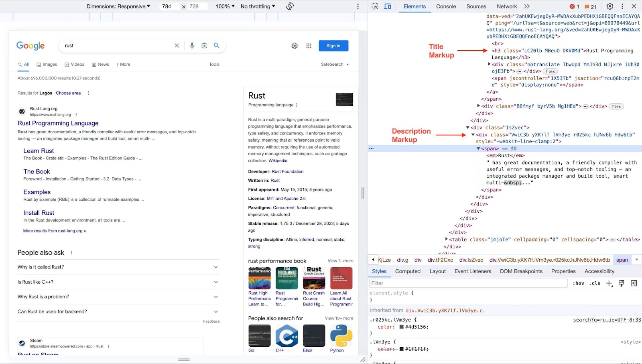Open options dots for Steam result

click(108, 346)
